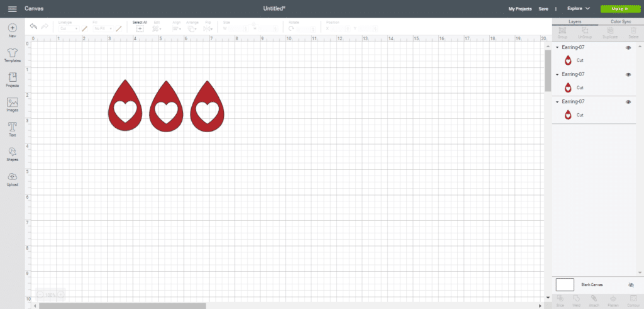
Task: Open the hamburger main menu
Action: tap(12, 9)
